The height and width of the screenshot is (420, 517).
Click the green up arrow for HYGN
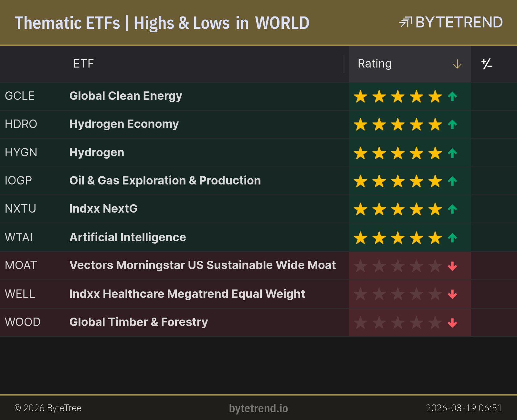(x=452, y=153)
